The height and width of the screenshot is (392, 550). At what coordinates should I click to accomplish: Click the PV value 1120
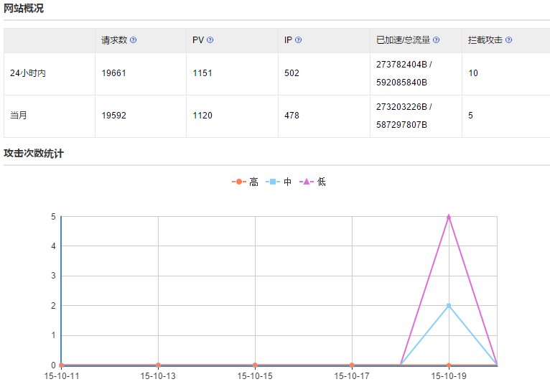coord(202,116)
